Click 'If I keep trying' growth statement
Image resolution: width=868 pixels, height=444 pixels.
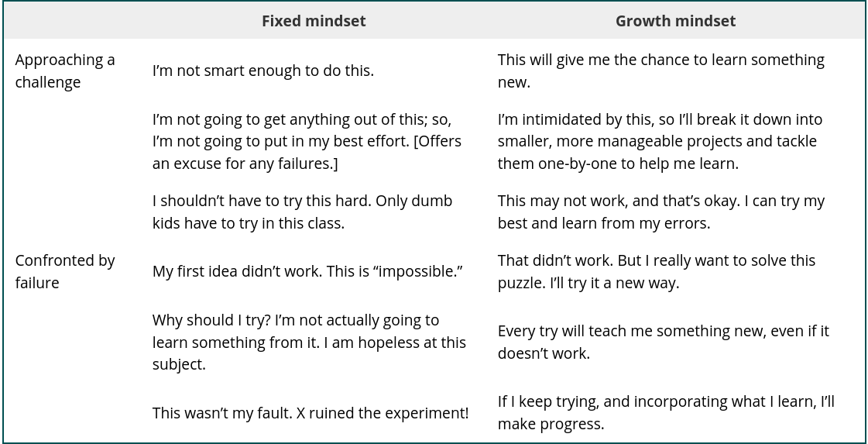coord(665,413)
